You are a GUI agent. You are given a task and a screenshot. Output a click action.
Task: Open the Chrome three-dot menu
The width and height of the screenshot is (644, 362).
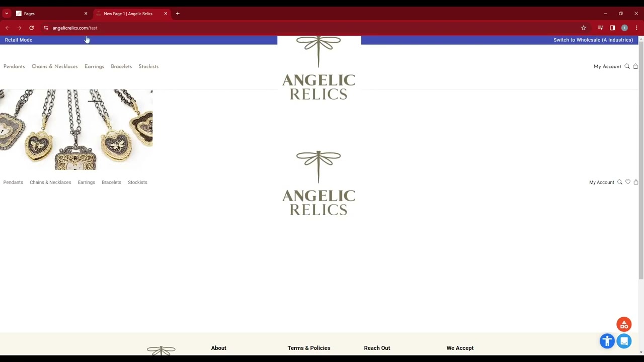point(636,28)
